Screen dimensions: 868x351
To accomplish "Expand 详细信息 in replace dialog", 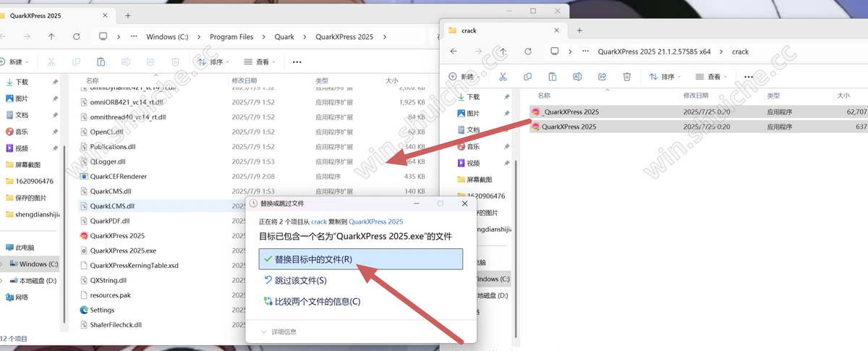I will [279, 331].
